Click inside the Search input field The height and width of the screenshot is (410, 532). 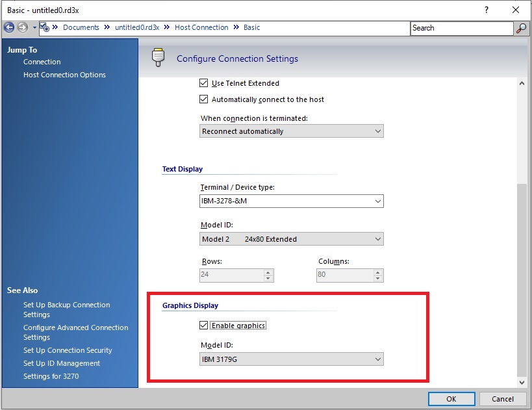[461, 28]
